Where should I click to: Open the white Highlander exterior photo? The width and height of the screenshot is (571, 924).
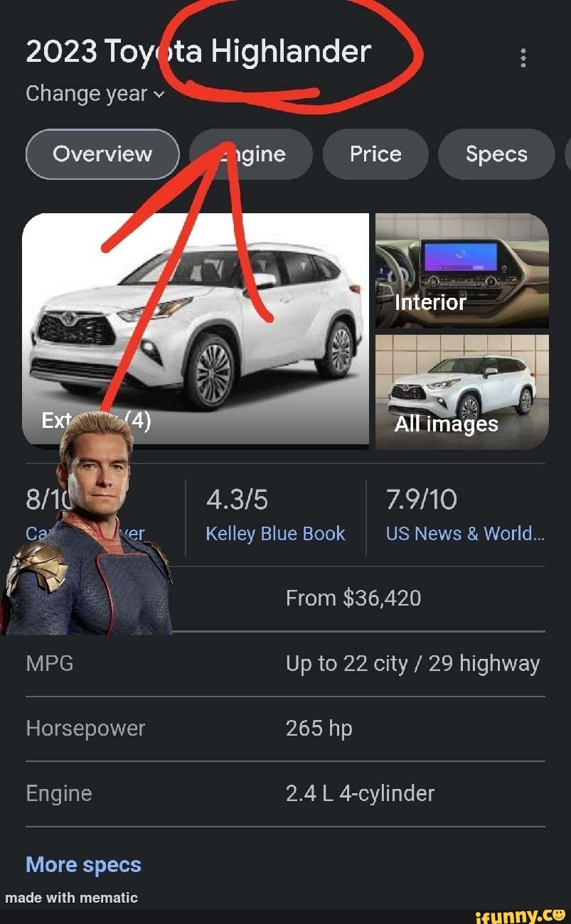(x=196, y=331)
